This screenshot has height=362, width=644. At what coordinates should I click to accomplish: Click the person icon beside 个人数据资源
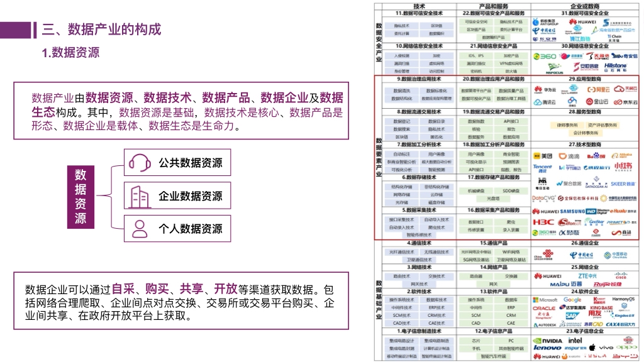tap(140, 229)
